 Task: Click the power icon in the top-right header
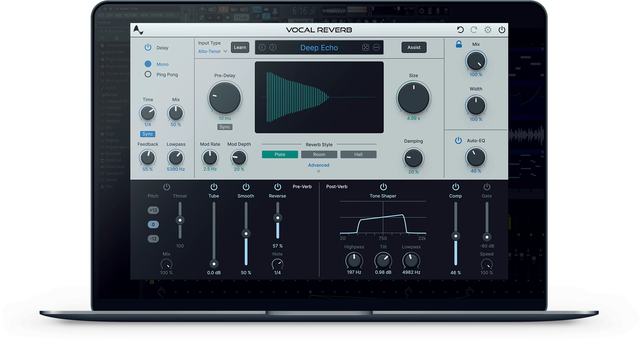[x=502, y=30]
